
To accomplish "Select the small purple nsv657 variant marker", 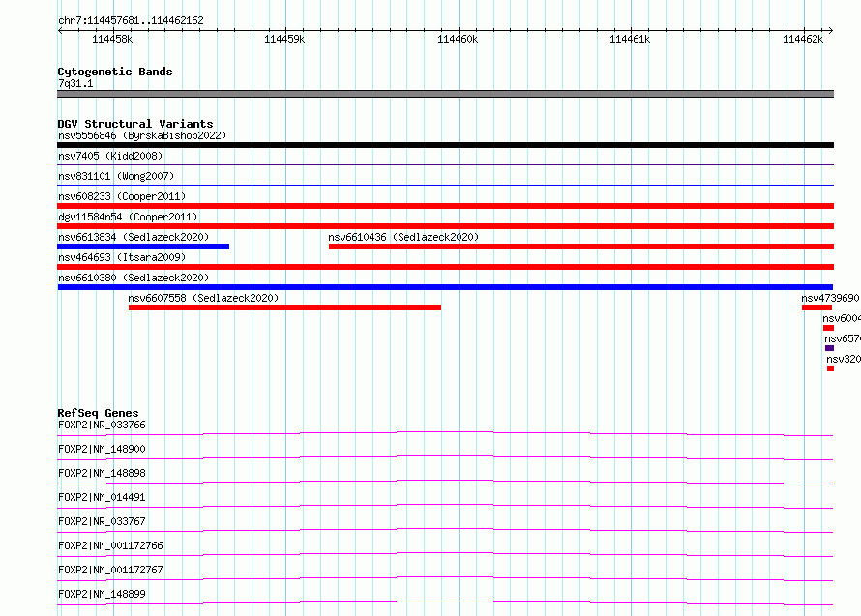I will 830,348.
